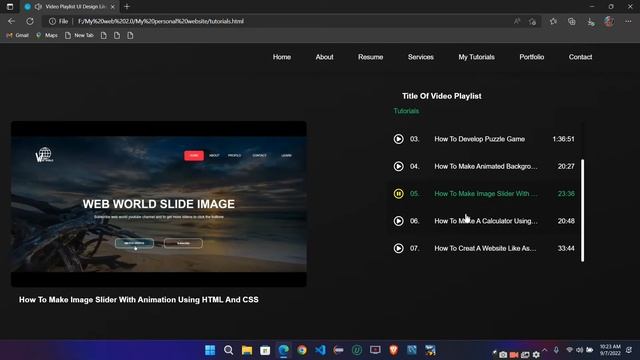Image resolution: width=640 pixels, height=360 pixels.
Task: Play video 03 How To Develop Puzzle Game
Action: (398, 139)
